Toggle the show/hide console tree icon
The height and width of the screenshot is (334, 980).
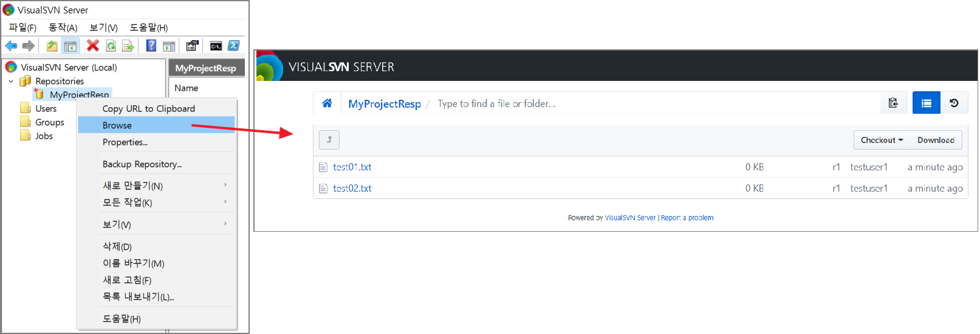[x=70, y=46]
